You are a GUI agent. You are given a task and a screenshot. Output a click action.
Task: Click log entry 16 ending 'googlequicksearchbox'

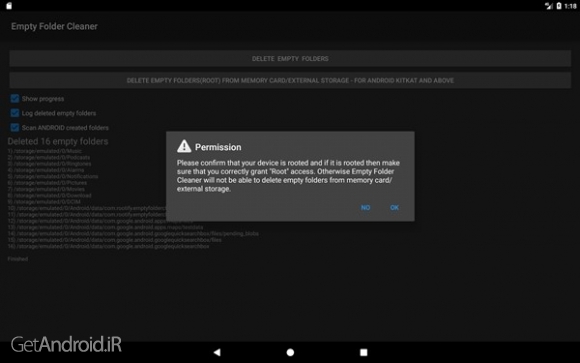point(108,246)
